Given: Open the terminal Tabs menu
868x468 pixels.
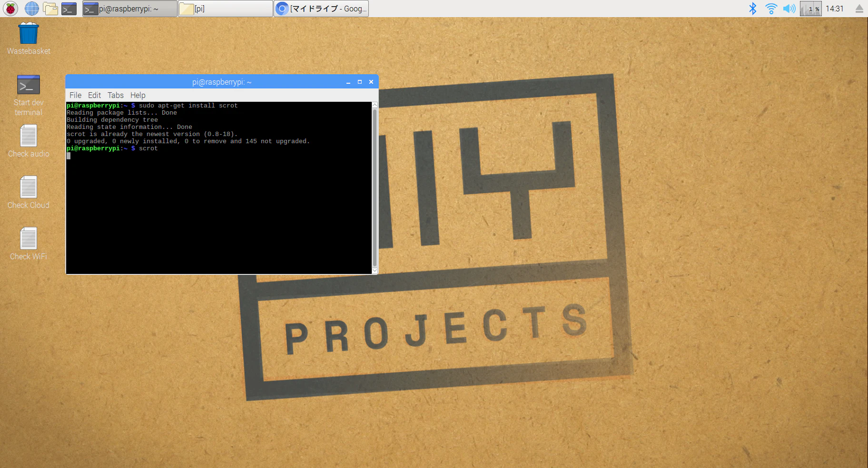Looking at the screenshot, I should [116, 95].
